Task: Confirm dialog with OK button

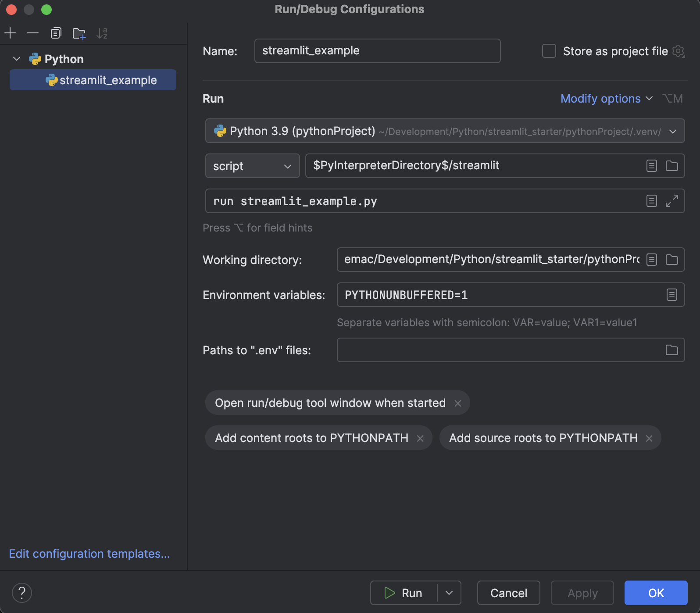Action: [x=656, y=593]
